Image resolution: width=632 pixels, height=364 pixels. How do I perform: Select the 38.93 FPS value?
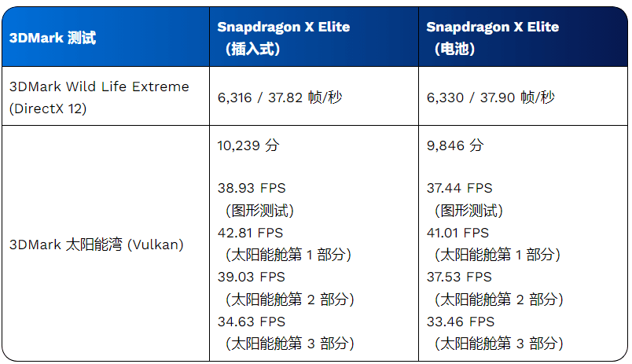252,188
